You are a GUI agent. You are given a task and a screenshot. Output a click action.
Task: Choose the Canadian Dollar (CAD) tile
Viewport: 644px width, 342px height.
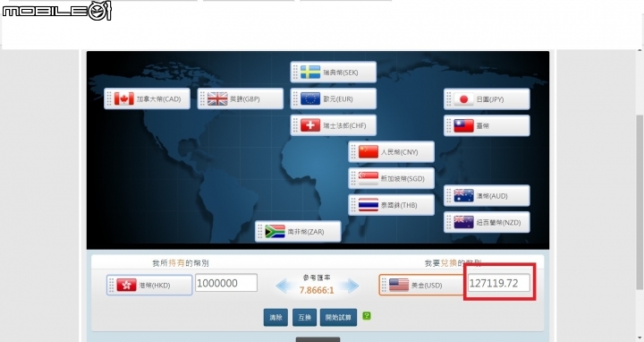click(x=147, y=98)
